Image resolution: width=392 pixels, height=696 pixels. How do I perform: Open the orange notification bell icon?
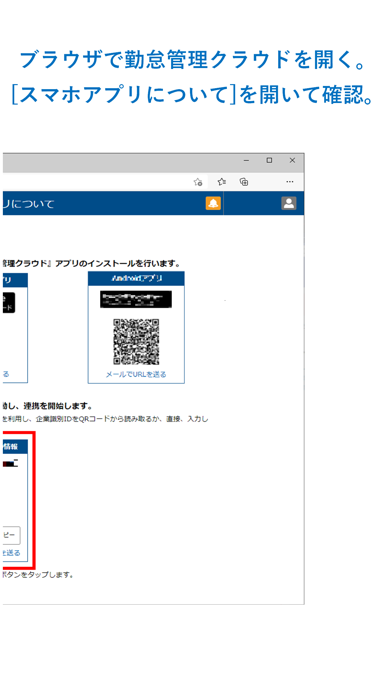(x=213, y=203)
